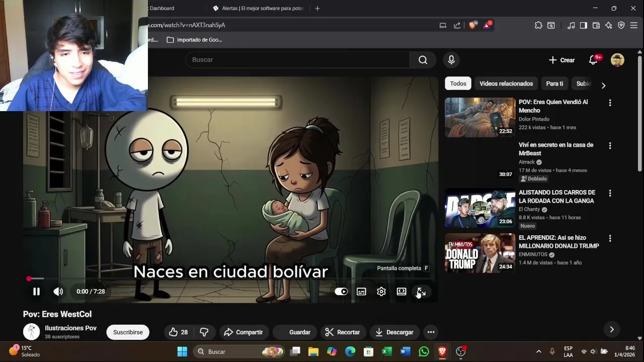Open options for EL APRENDIZ video
This screenshot has height=362, width=644.
(x=610, y=238)
